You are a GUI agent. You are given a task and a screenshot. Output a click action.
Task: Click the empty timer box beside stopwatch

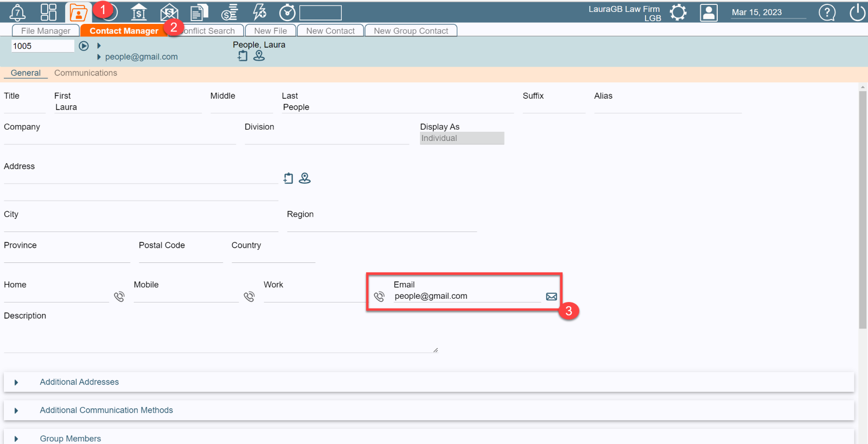click(321, 12)
